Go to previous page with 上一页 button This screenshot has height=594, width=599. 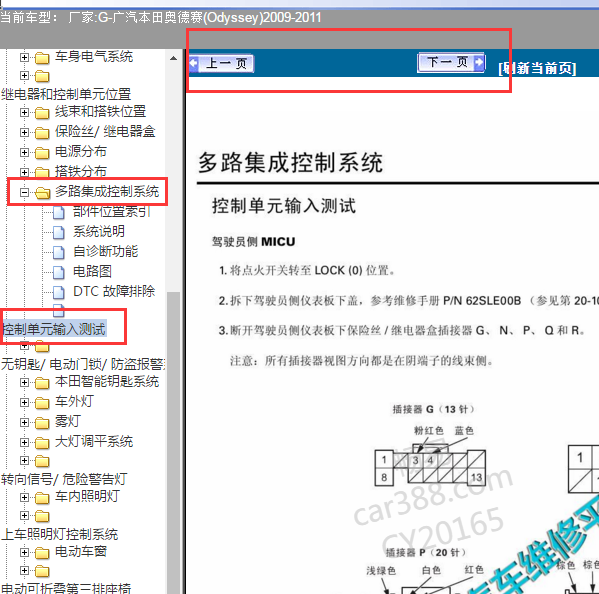(222, 63)
